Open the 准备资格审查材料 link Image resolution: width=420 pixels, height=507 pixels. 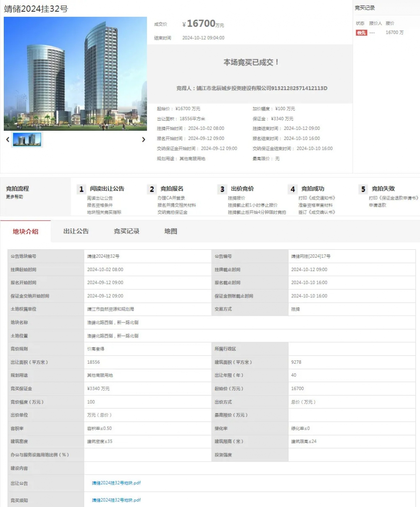tap(315, 205)
